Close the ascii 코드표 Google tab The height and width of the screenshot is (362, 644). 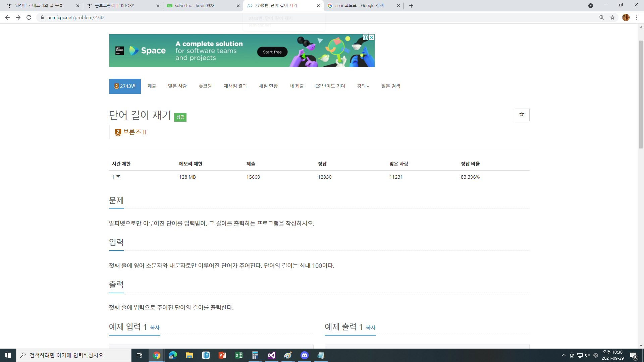pos(398,6)
